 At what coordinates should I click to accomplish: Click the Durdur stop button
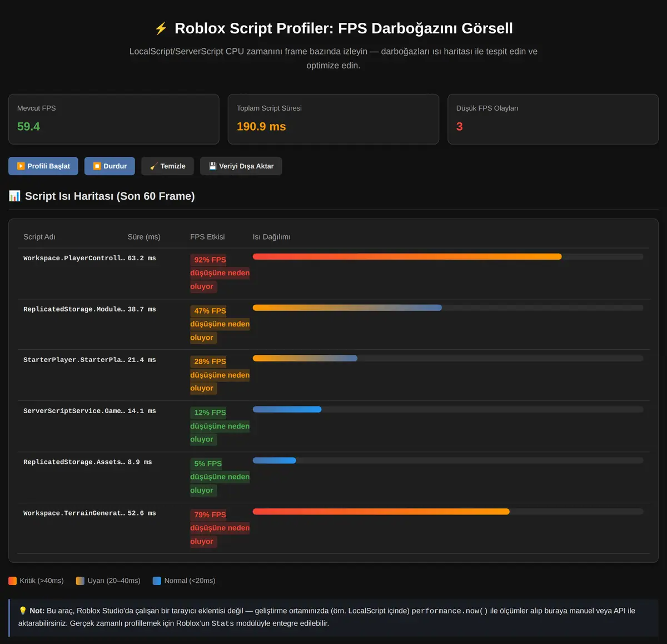point(109,166)
